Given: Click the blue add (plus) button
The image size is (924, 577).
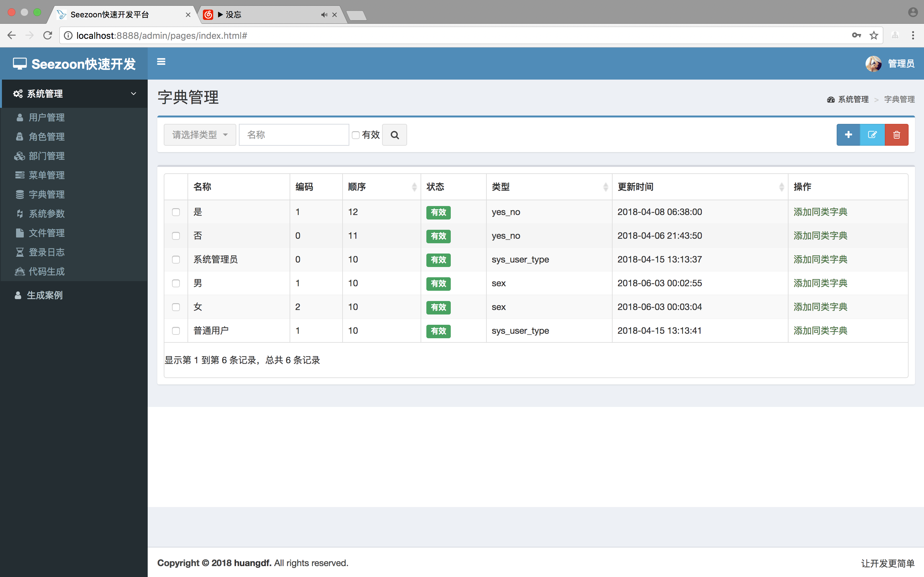Looking at the screenshot, I should click(848, 135).
